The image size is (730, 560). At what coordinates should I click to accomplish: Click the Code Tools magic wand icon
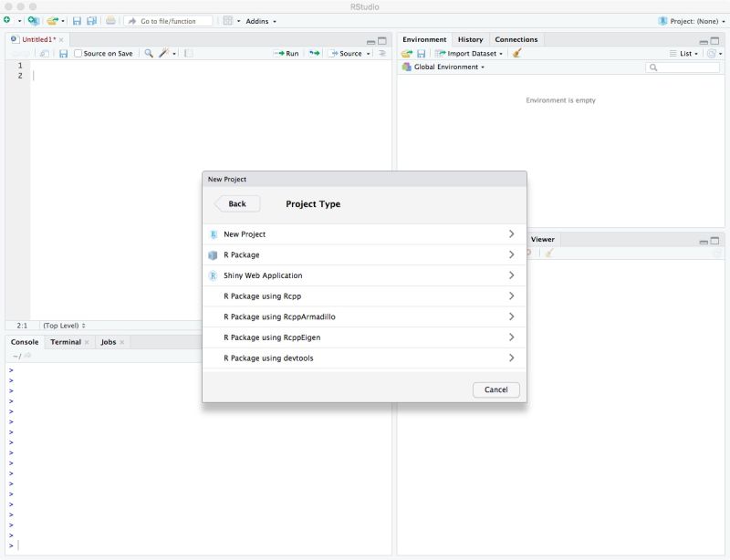pyautogui.click(x=164, y=53)
